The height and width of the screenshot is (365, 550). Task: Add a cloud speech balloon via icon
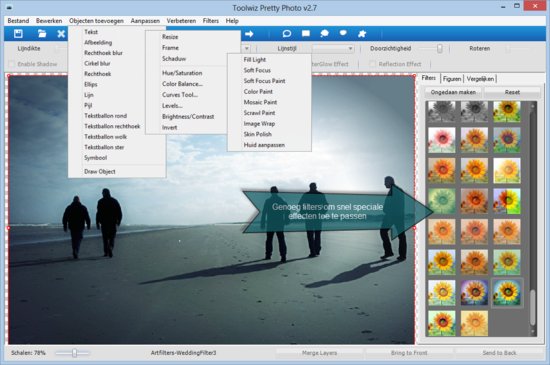pos(324,34)
